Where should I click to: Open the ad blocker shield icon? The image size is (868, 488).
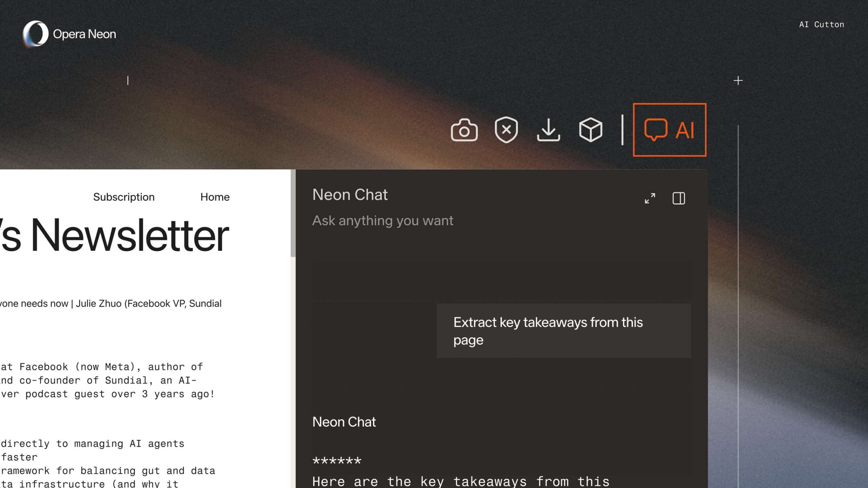click(x=506, y=130)
